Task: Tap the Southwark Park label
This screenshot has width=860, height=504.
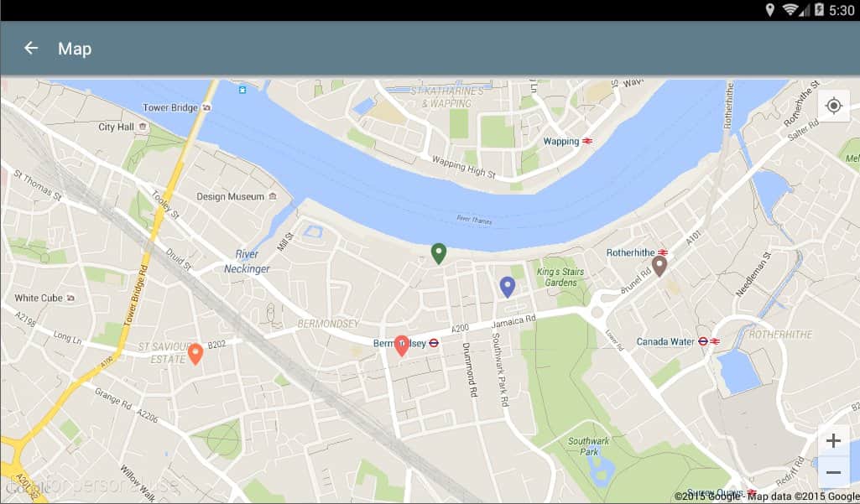Action: click(x=588, y=446)
